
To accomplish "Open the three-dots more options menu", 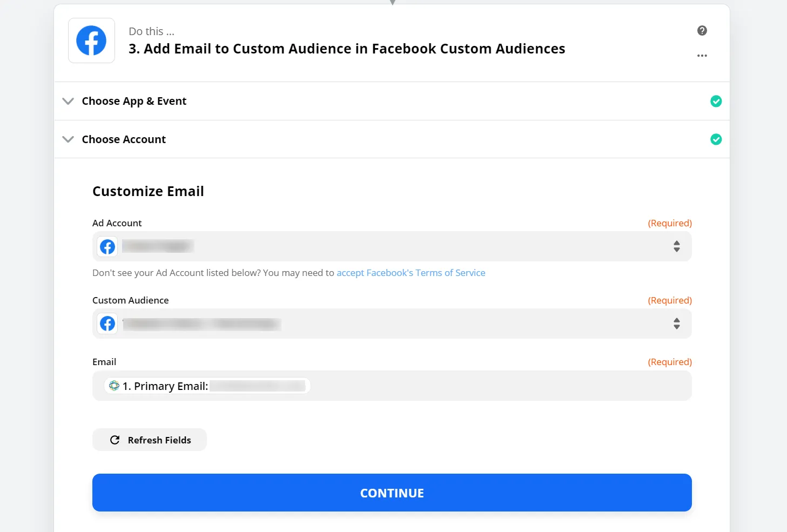I will click(702, 56).
